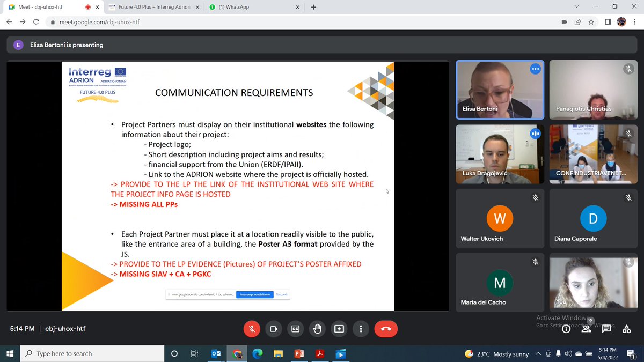This screenshot has height=362, width=644.
Task: Unmute the microphone in Meet controls
Action: 252,329
